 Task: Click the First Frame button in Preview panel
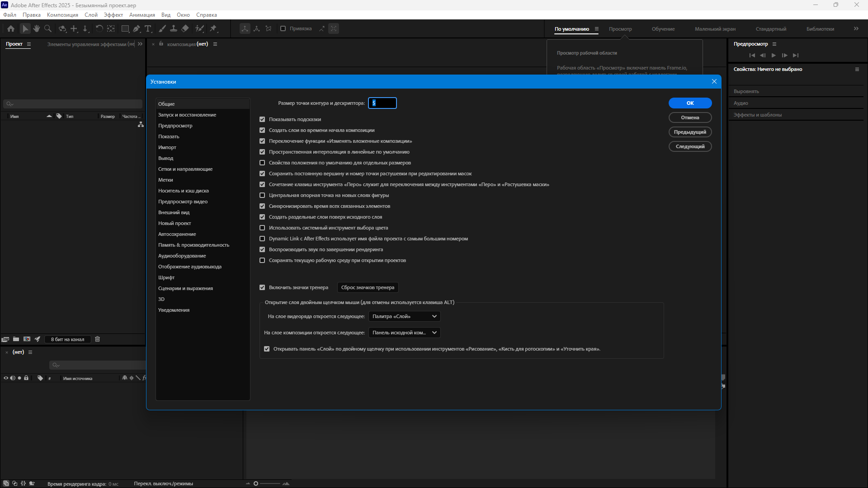click(x=752, y=55)
